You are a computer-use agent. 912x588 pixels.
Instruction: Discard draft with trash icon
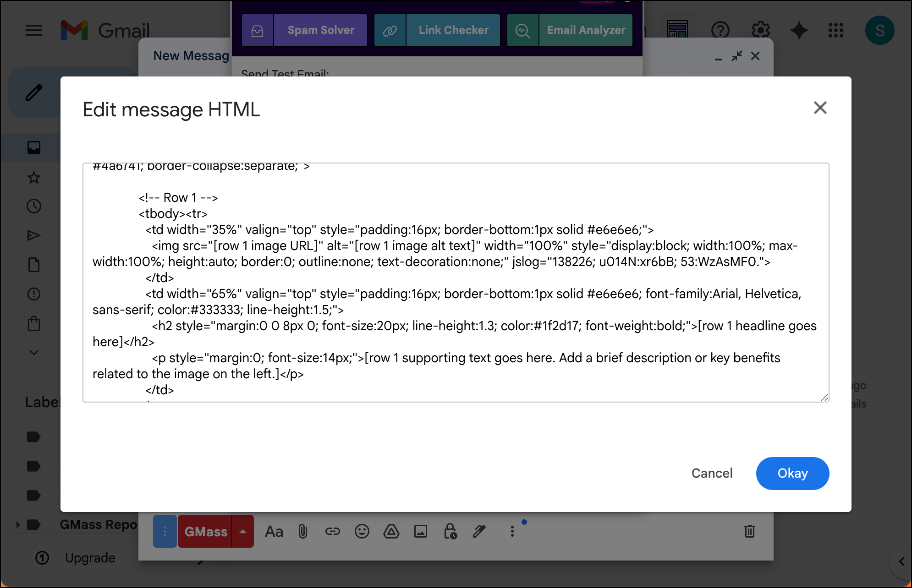click(749, 531)
